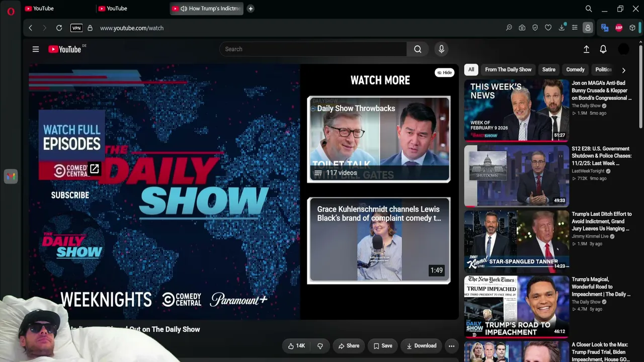Open the privacy protection shield
The width and height of the screenshot is (644, 362).
pos(535,28)
